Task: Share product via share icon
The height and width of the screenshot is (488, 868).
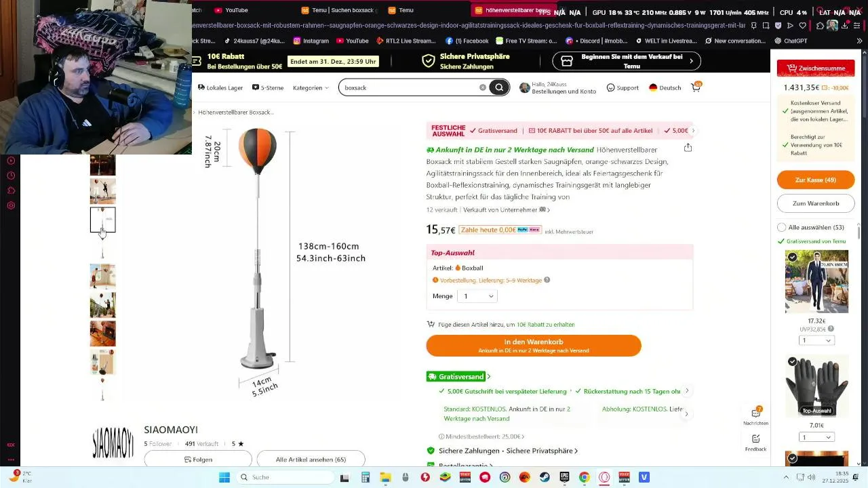Action: (688, 148)
